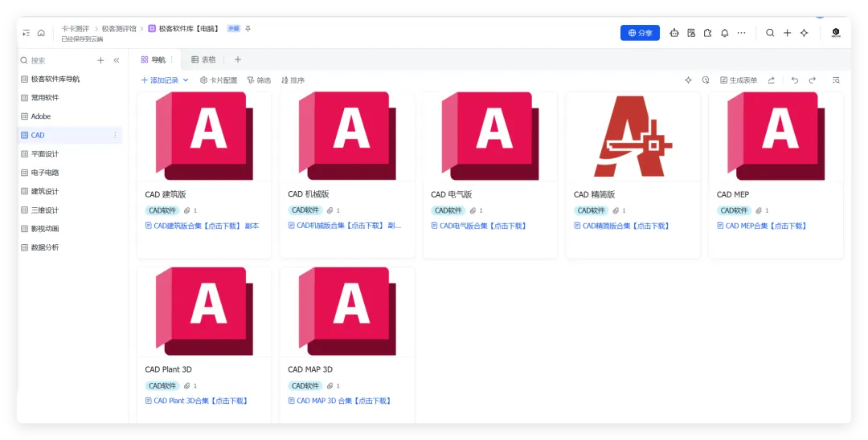Click the export share arrow icon in the toolbar
This screenshot has height=440, width=868.
coord(771,80)
